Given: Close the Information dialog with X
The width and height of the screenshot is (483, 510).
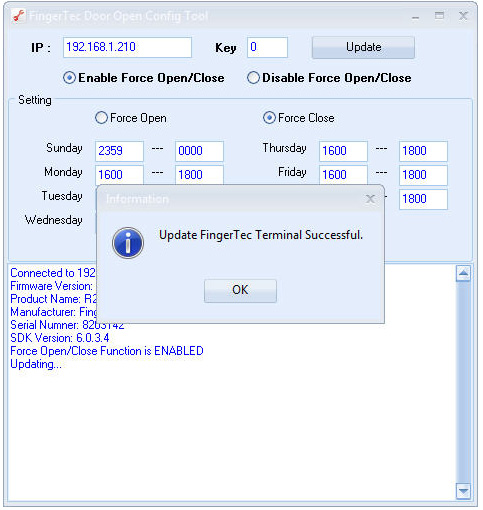Looking at the screenshot, I should click(x=370, y=199).
